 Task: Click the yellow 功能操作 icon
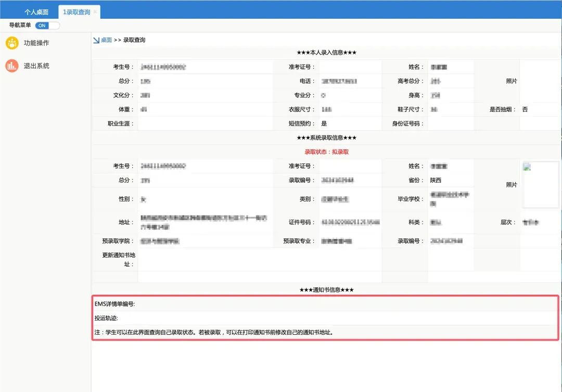pyautogui.click(x=12, y=43)
